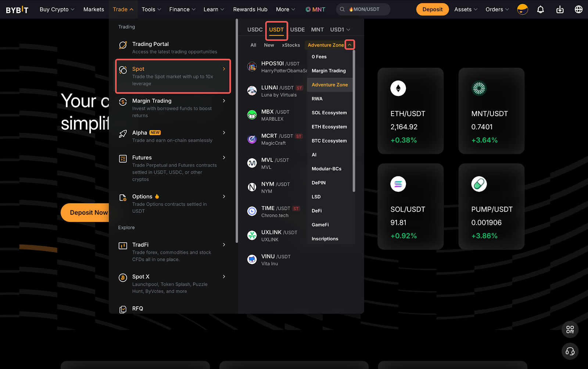This screenshot has height=369, width=588.
Task: Collapse the Adventure Zone dropdown arrow
Action: coord(350,45)
